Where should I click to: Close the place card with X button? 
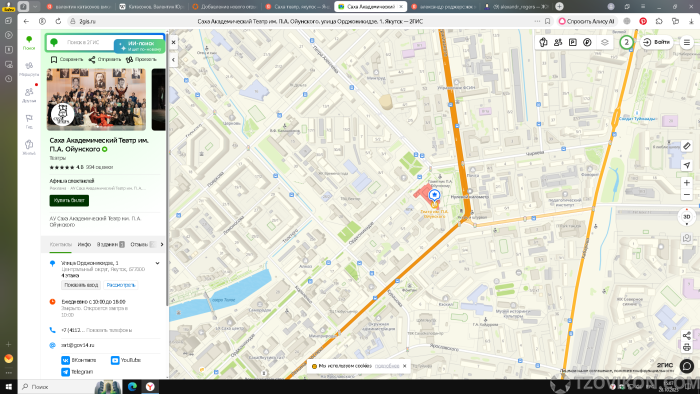pos(174,42)
